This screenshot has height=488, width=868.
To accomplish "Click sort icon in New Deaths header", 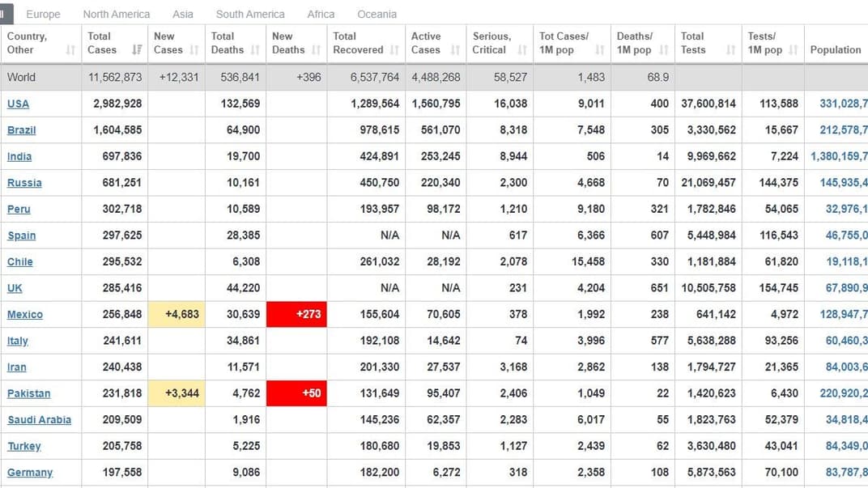I will pyautogui.click(x=317, y=50).
